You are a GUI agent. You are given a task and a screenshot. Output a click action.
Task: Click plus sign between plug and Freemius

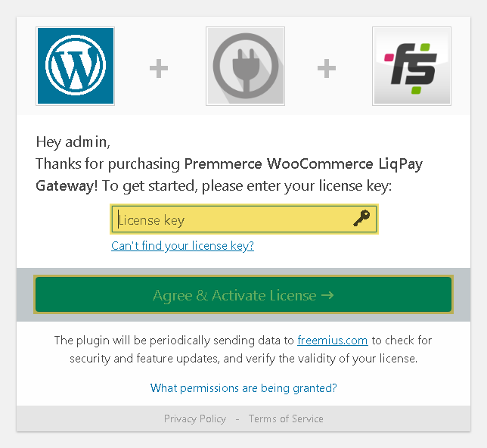(x=327, y=68)
